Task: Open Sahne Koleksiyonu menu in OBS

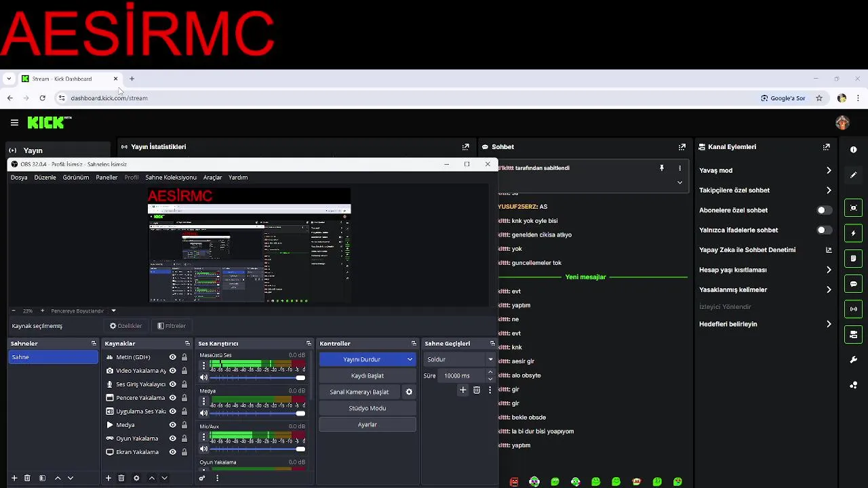Action: click(171, 178)
